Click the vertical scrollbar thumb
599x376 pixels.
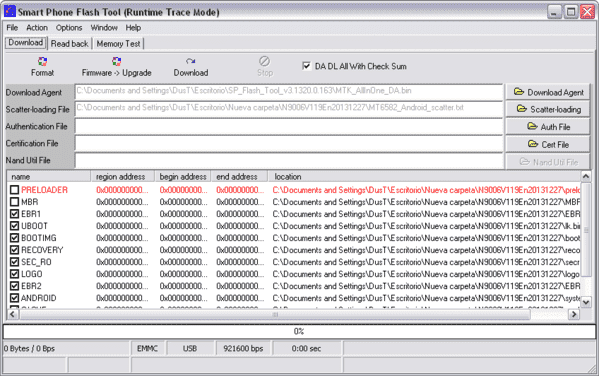(586, 229)
